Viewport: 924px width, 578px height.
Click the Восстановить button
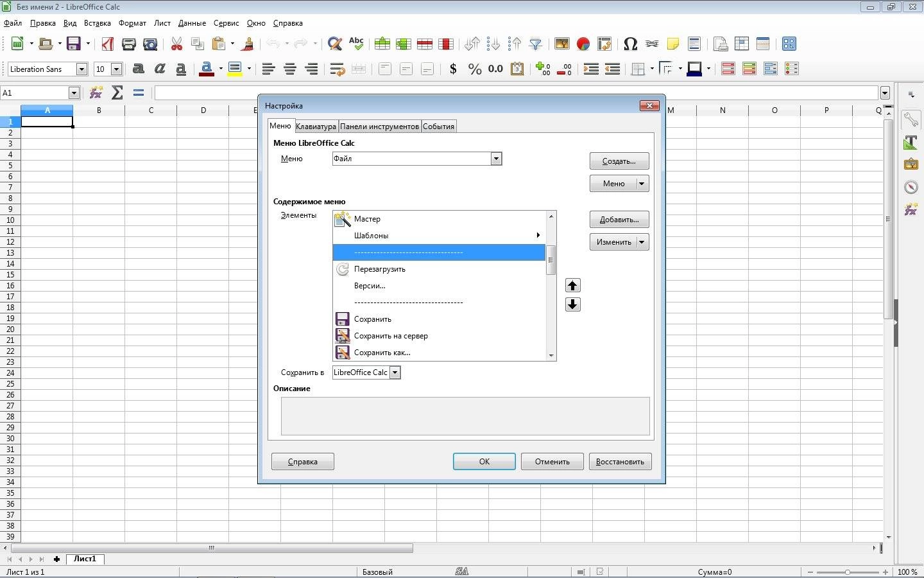click(620, 462)
